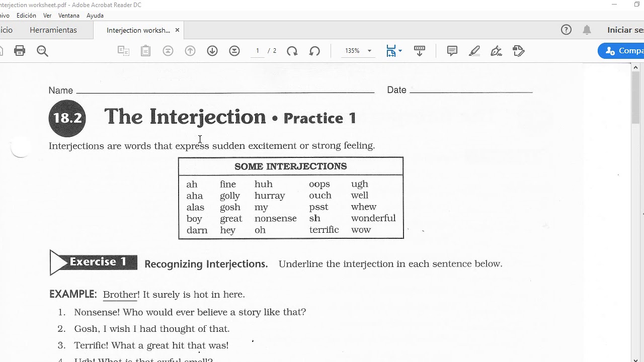Show previous page up arrow

pyautogui.click(x=190, y=51)
